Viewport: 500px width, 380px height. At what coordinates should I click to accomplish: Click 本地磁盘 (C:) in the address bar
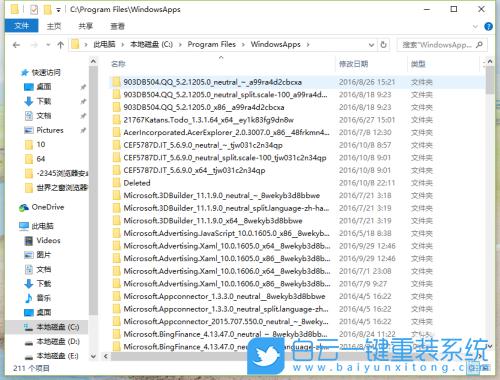pyautogui.click(x=151, y=44)
